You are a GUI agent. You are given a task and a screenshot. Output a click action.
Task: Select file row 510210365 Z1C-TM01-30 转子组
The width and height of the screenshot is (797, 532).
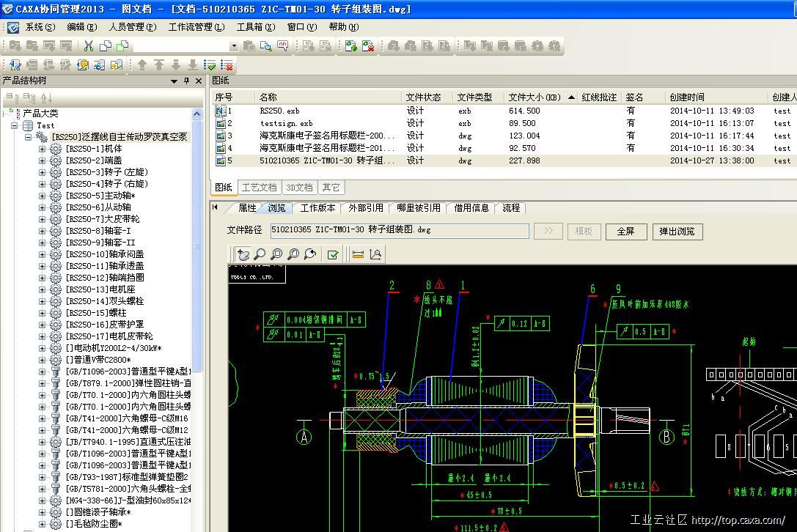coord(504,160)
